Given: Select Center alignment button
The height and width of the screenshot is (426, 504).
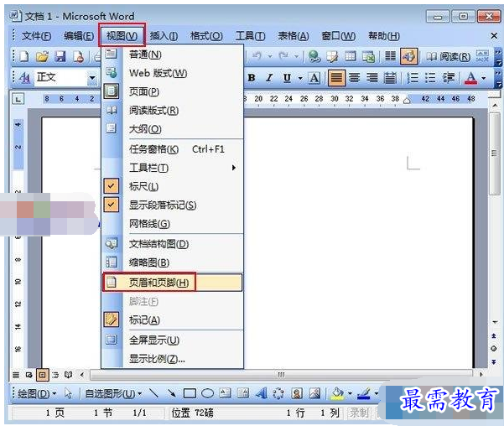Looking at the screenshot, I should tap(355, 78).
